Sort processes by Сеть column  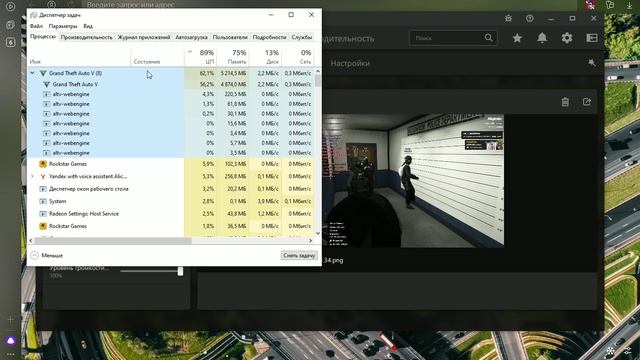298,57
